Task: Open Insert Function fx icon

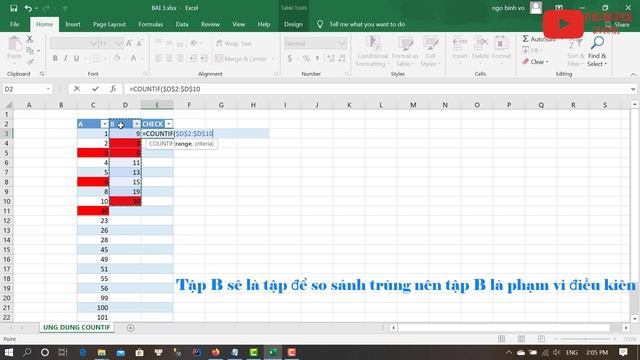Action: click(113, 89)
